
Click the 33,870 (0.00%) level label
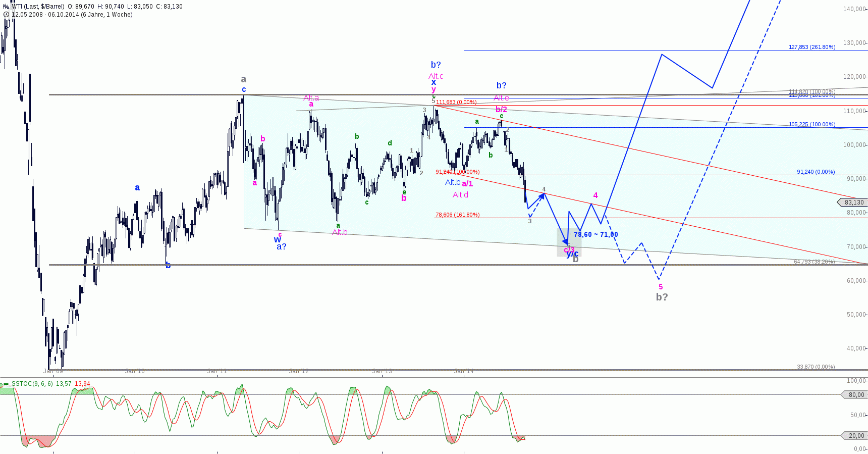coord(816,367)
